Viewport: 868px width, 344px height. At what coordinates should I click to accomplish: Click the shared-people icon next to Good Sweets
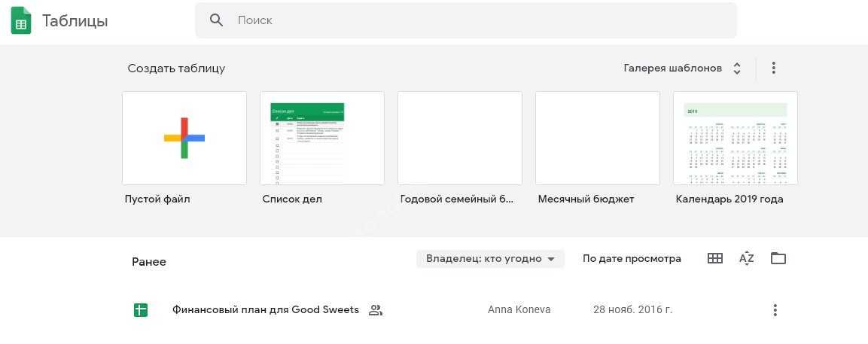click(376, 310)
